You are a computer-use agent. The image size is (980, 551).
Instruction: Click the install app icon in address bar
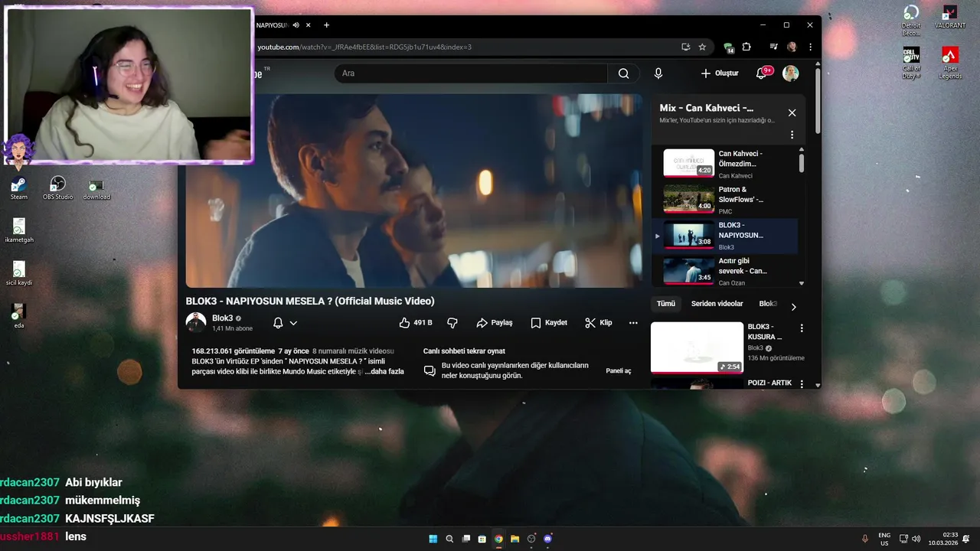(685, 47)
